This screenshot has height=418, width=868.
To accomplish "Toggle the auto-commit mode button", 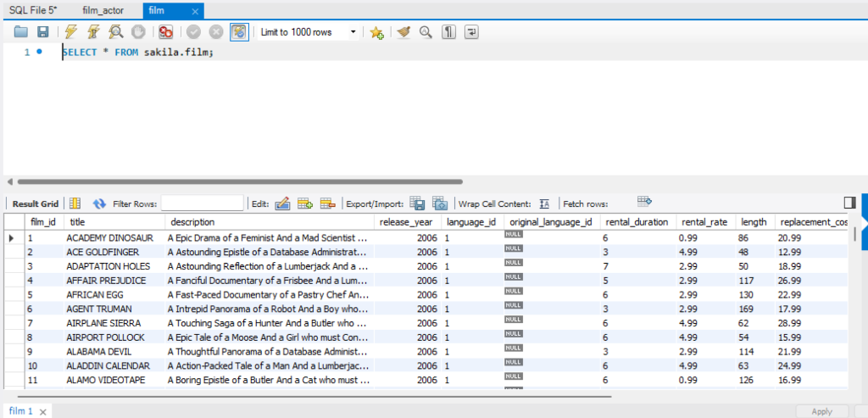I will [239, 32].
